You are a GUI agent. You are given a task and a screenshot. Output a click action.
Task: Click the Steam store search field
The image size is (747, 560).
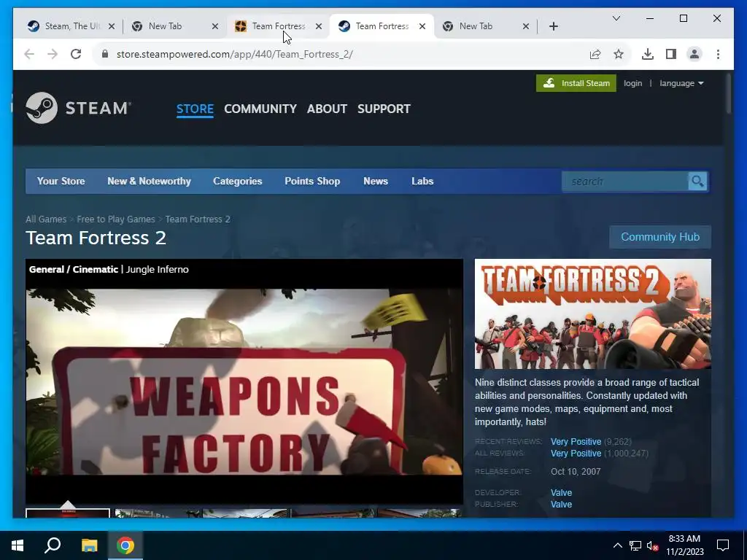point(625,182)
